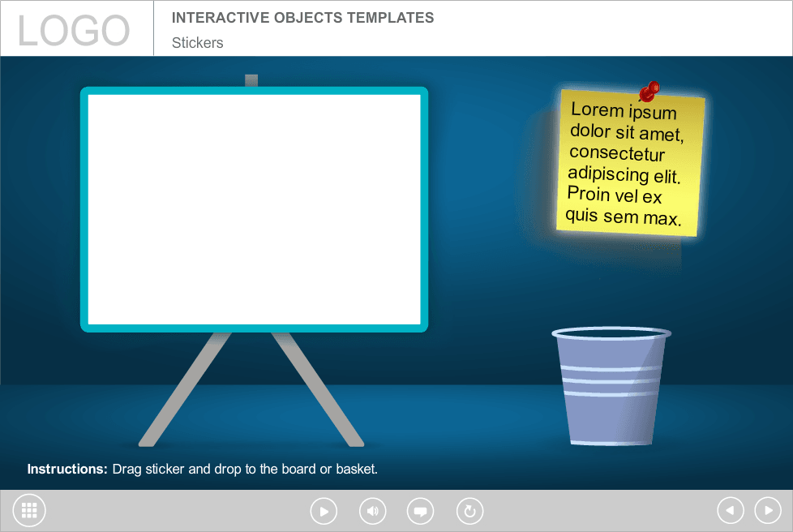The image size is (793, 532).
Task: Click the teal frame of the whiteboard
Action: point(254,328)
